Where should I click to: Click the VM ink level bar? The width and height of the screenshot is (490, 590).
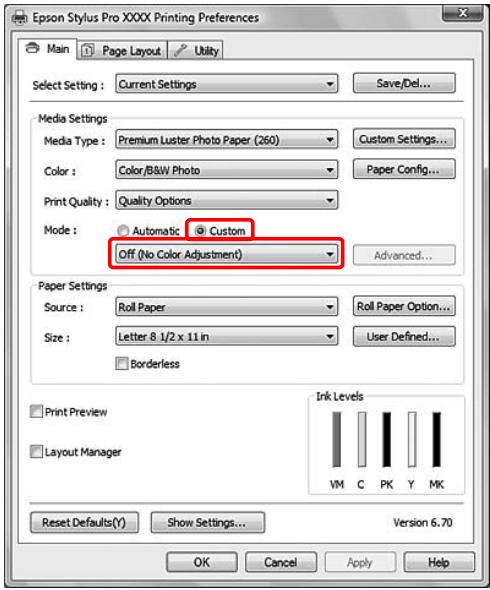click(336, 439)
